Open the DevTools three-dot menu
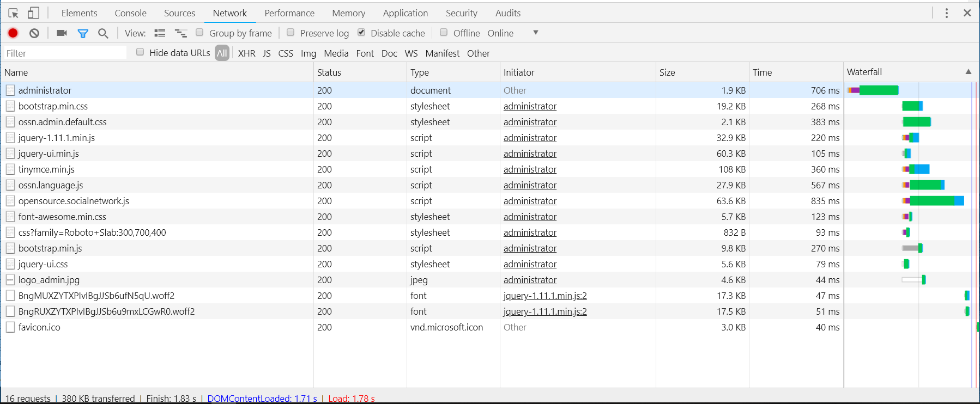This screenshot has width=980, height=404. coord(946,13)
